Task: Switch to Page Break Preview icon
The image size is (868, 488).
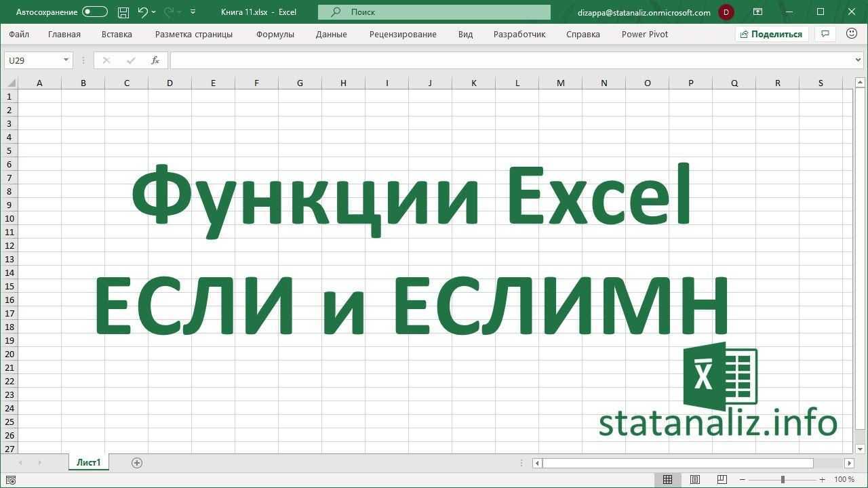Action: click(722, 479)
